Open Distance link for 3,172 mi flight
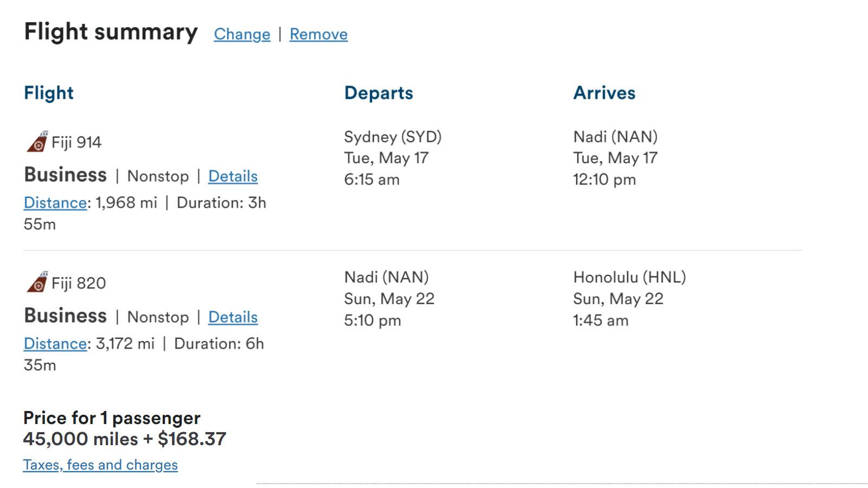Screen dimensions: 868x488 55,344
